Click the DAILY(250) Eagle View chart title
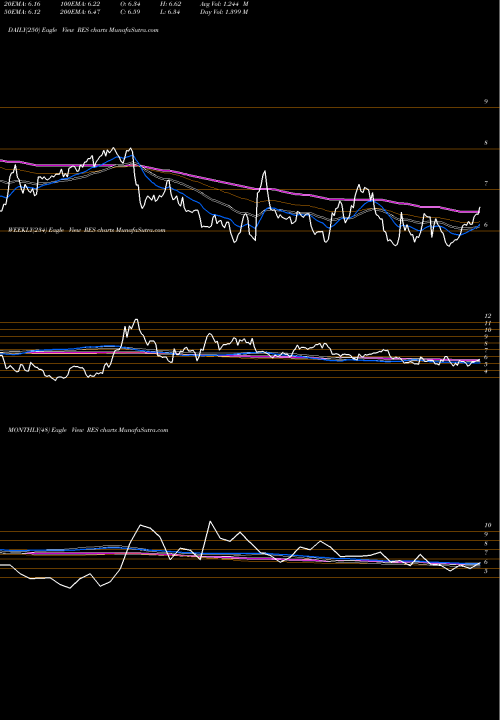500x720 pixels. click(x=84, y=30)
